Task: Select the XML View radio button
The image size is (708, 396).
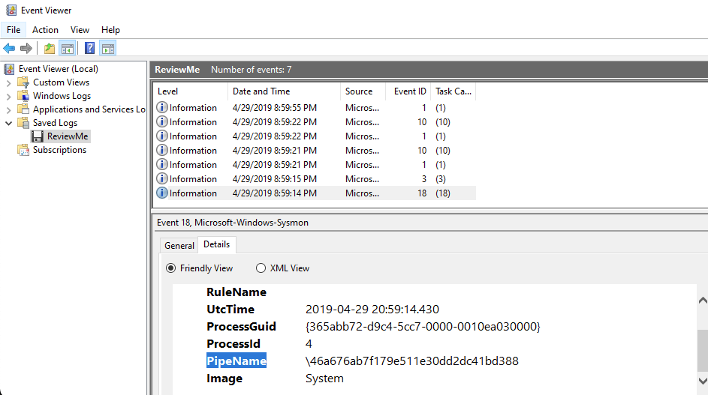Action: click(x=261, y=268)
